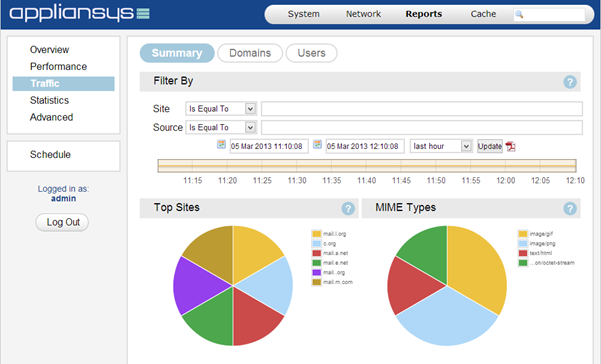
Task: Go to Statistics in the sidebar
Action: 49,100
